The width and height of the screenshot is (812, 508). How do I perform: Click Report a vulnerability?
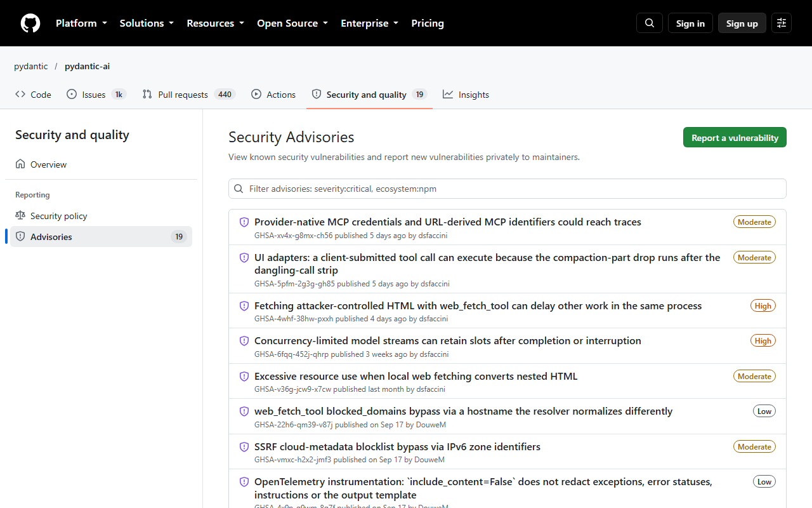tap(735, 138)
